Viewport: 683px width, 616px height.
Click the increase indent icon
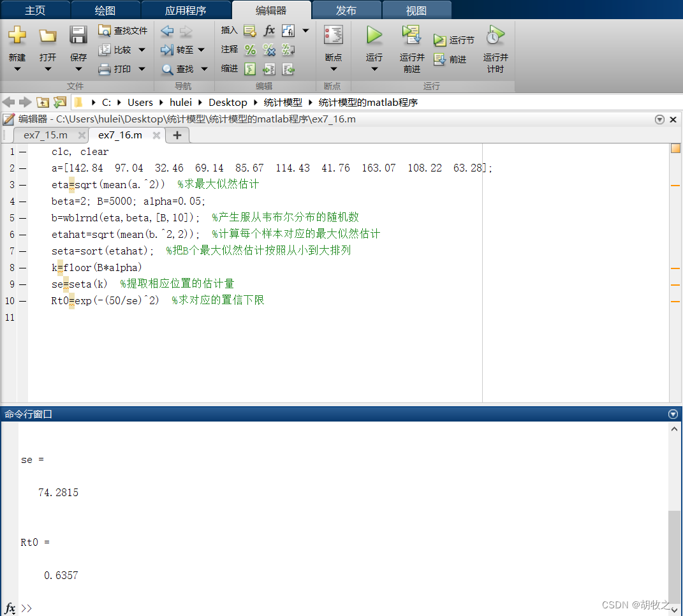(x=269, y=69)
